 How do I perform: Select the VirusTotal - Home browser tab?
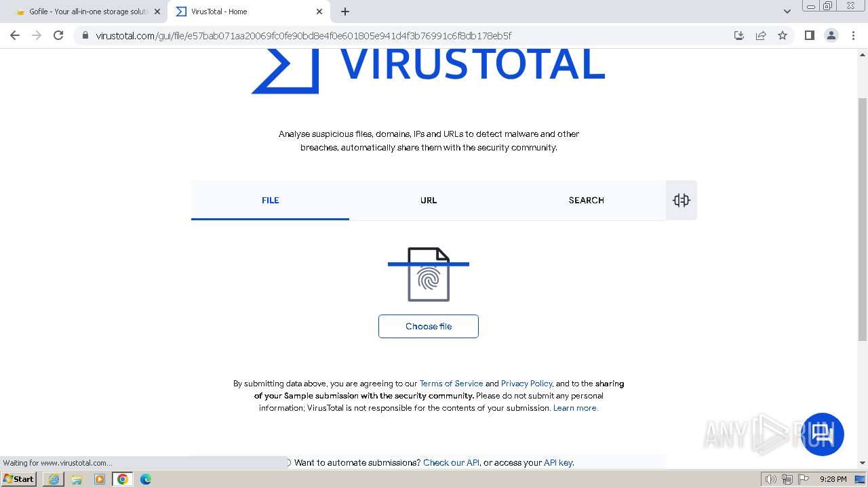pyautogui.click(x=249, y=12)
